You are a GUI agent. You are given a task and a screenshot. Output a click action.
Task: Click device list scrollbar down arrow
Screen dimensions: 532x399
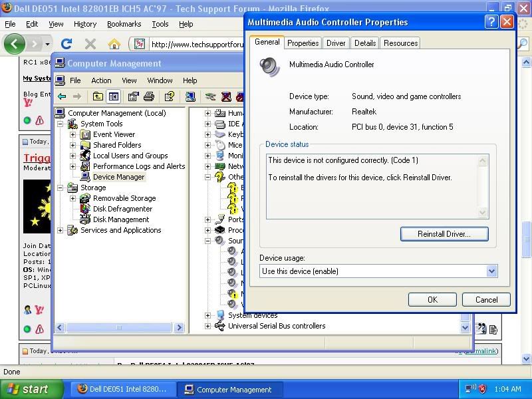point(465,327)
